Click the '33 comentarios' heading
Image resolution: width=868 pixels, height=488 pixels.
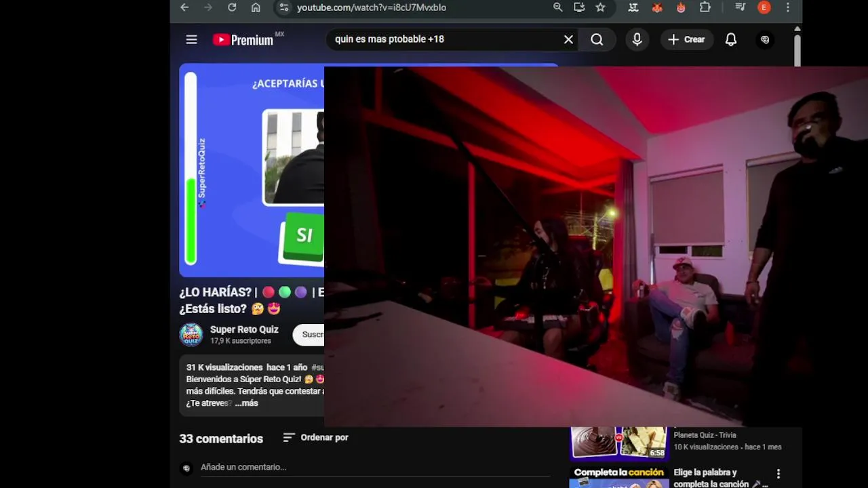pos(221,439)
